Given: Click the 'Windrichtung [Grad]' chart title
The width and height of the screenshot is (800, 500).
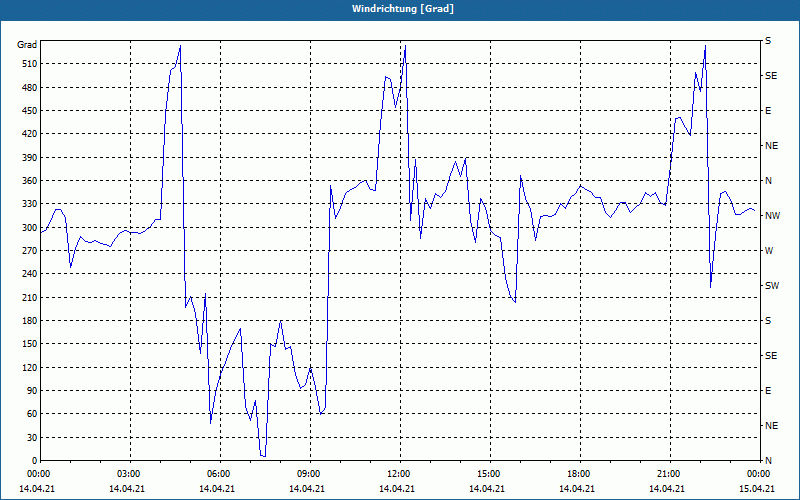Looking at the screenshot, I should [x=403, y=9].
